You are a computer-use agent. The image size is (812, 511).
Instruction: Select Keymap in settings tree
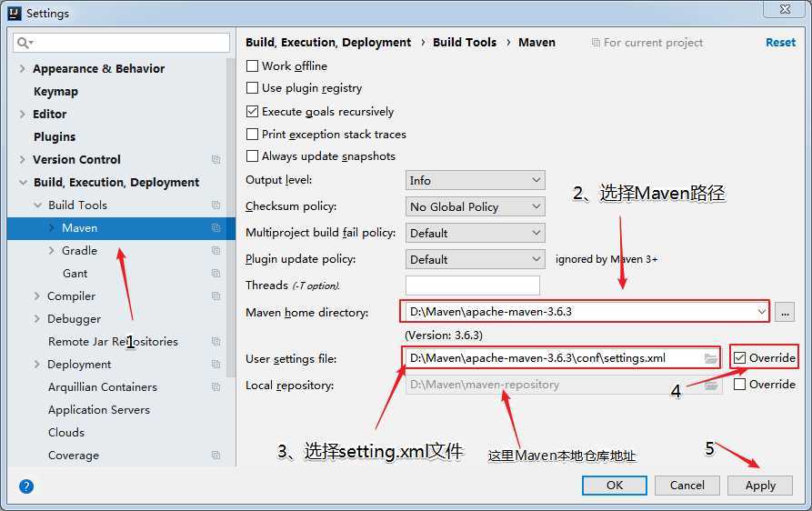click(x=56, y=92)
